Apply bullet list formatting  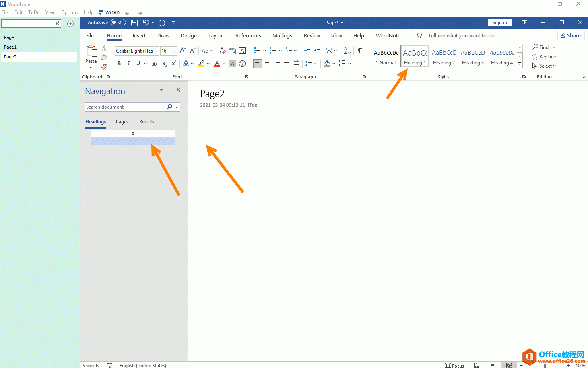(257, 51)
